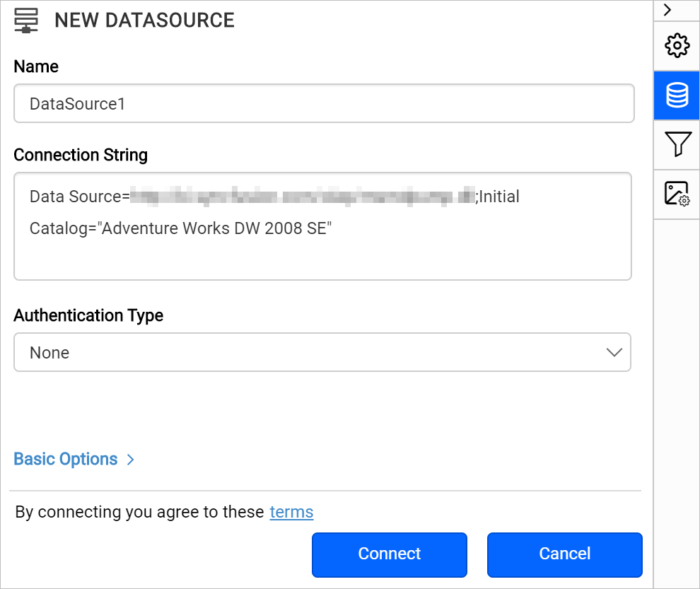Click the datasource server icon beside heading

(x=26, y=21)
